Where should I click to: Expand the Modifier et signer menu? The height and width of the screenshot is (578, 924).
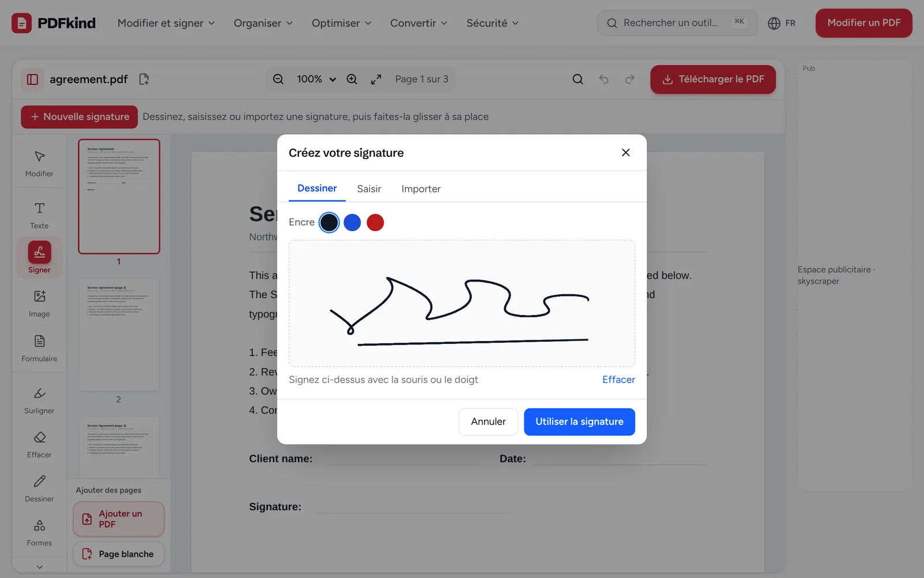[x=166, y=23]
